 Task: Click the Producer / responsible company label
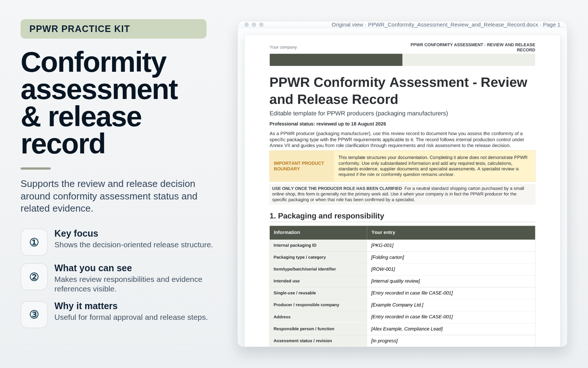point(306,305)
